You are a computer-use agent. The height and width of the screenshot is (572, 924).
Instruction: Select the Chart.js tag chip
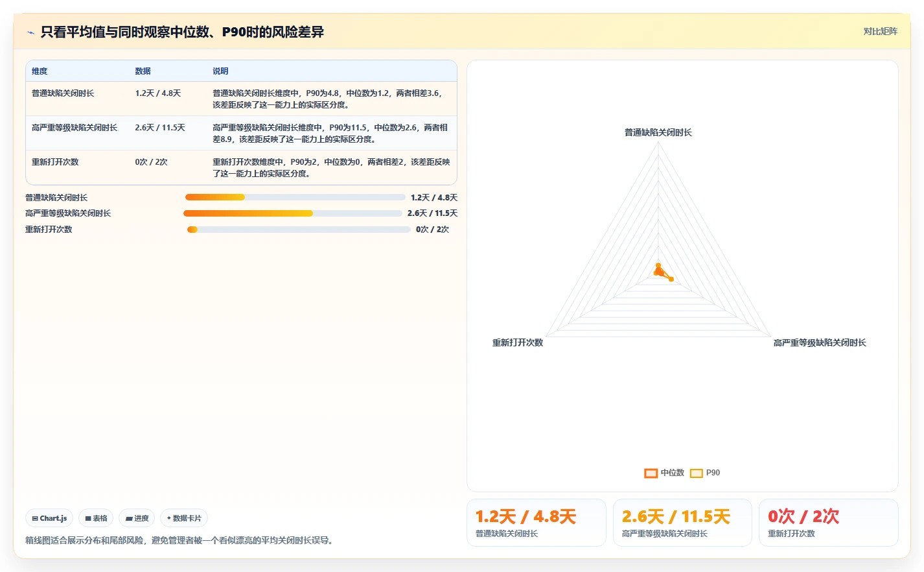tap(49, 518)
